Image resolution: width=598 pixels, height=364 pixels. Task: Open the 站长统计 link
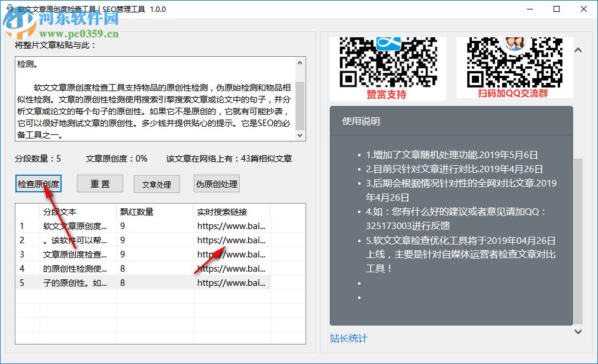point(348,338)
